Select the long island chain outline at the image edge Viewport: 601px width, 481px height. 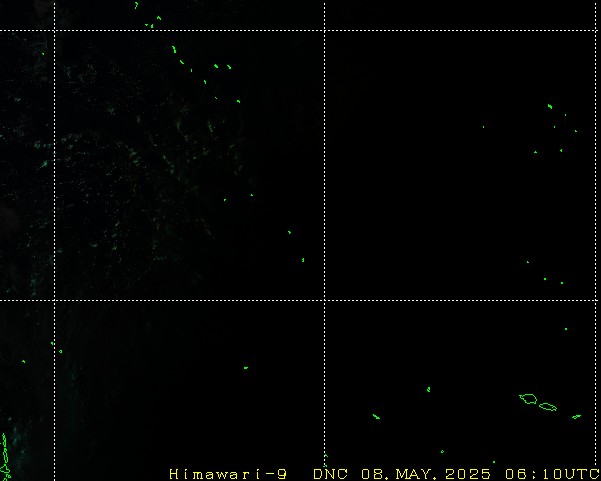(5, 456)
